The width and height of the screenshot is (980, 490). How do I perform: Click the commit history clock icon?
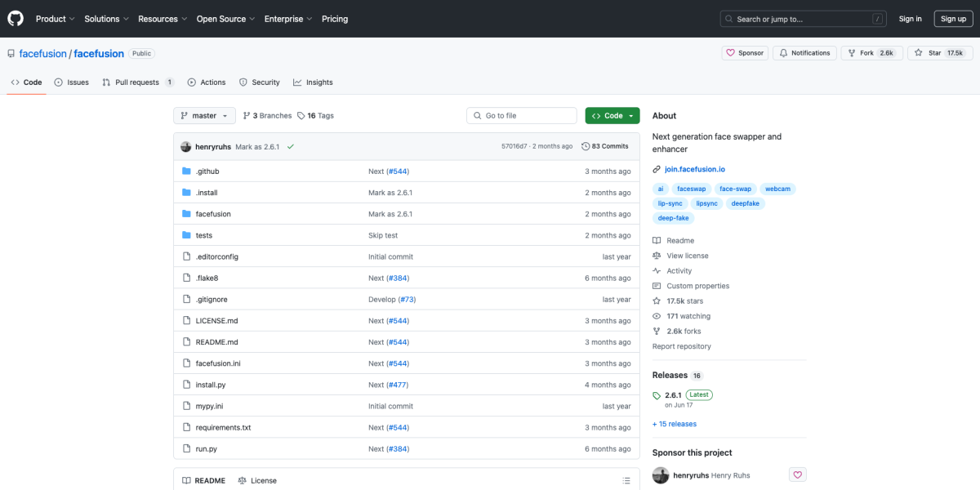[x=586, y=146]
